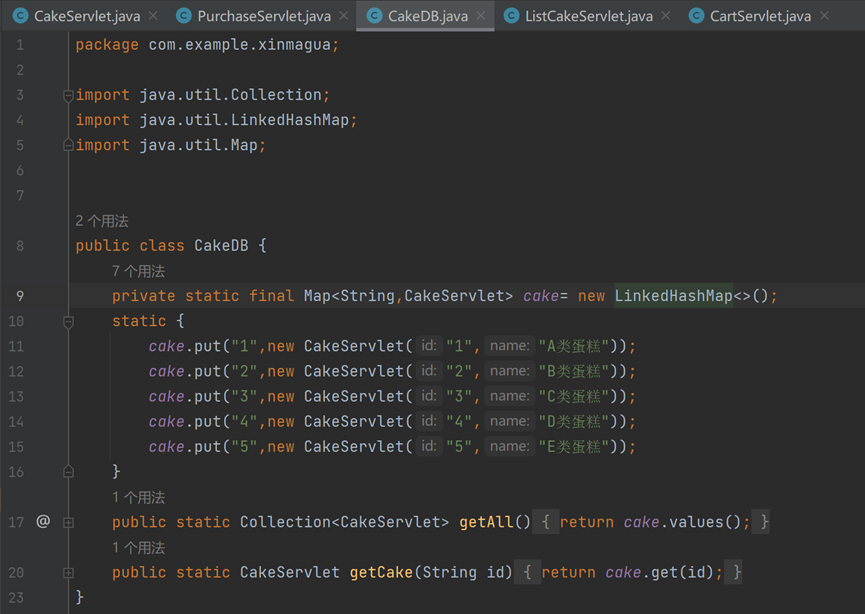Image resolution: width=865 pixels, height=614 pixels.
Task: Show the 2 usages hint above class CakeDB
Action: 102,221
